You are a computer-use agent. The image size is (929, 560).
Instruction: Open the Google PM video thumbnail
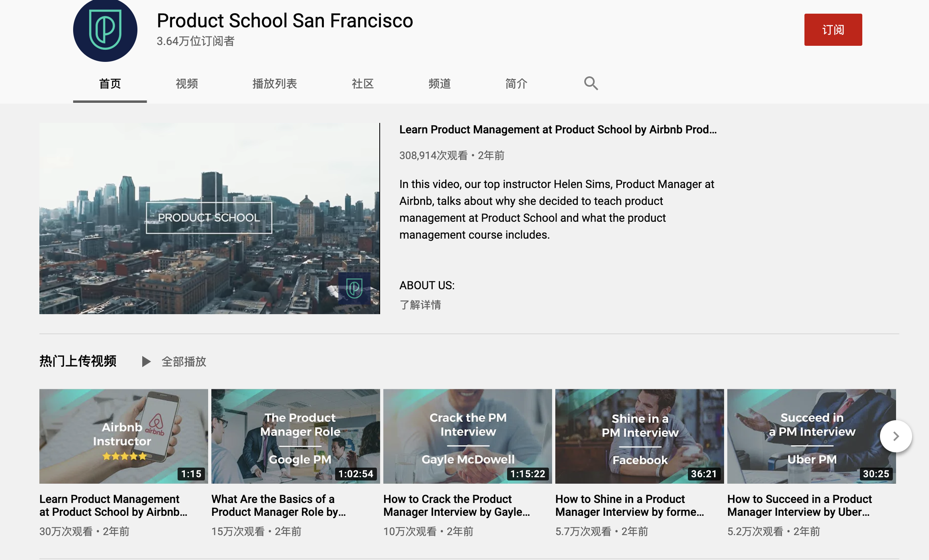pos(295,436)
